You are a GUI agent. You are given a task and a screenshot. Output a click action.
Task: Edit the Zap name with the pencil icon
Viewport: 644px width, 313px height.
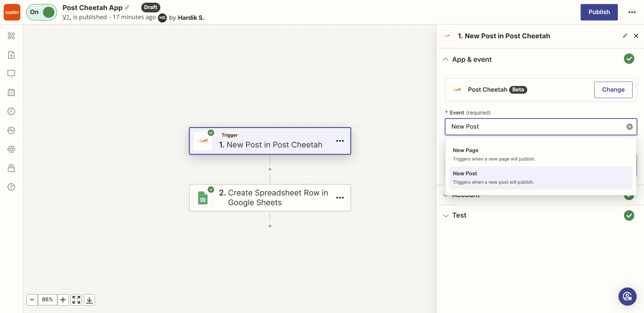127,7
